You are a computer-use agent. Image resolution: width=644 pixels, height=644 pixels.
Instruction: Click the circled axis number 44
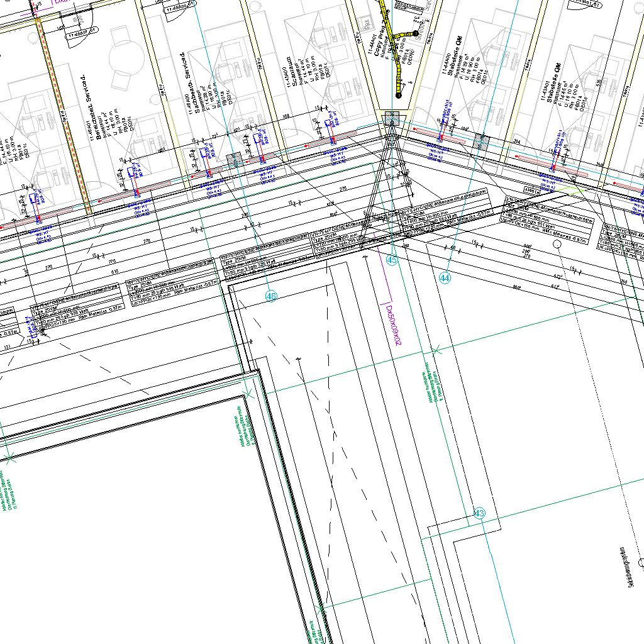point(445,277)
